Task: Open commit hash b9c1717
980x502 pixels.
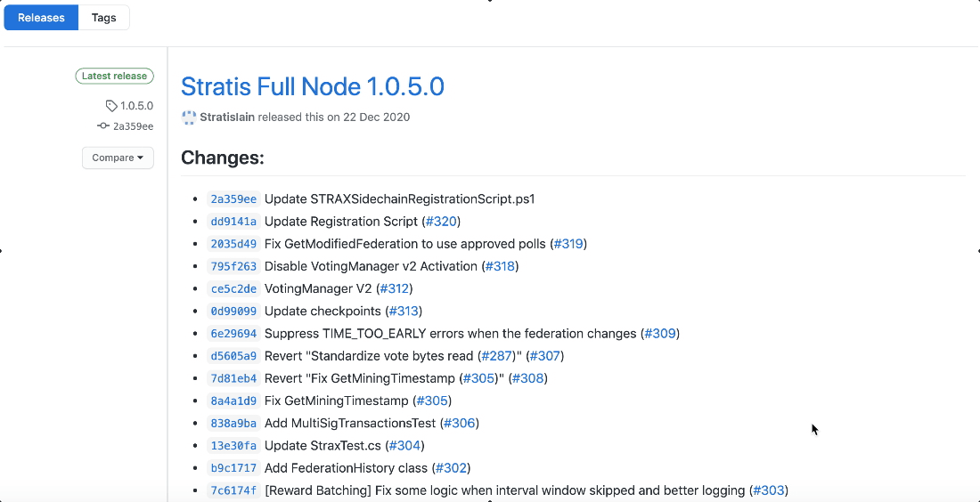Action: (233, 468)
